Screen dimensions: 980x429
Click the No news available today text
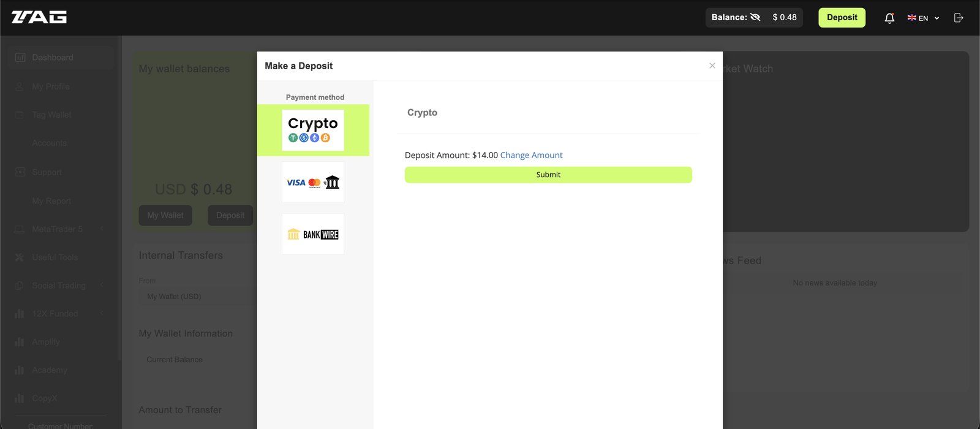click(835, 283)
